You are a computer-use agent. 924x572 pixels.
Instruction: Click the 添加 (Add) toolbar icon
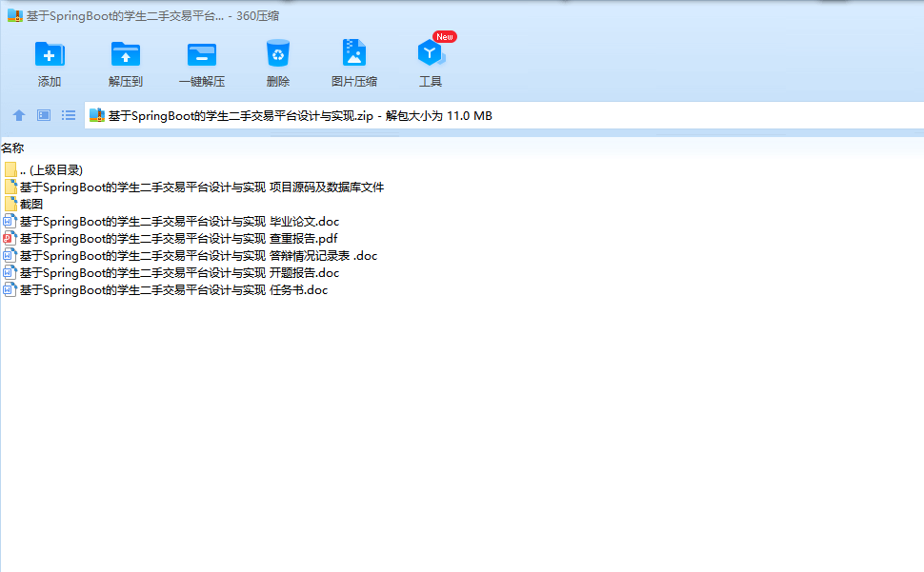tap(50, 54)
